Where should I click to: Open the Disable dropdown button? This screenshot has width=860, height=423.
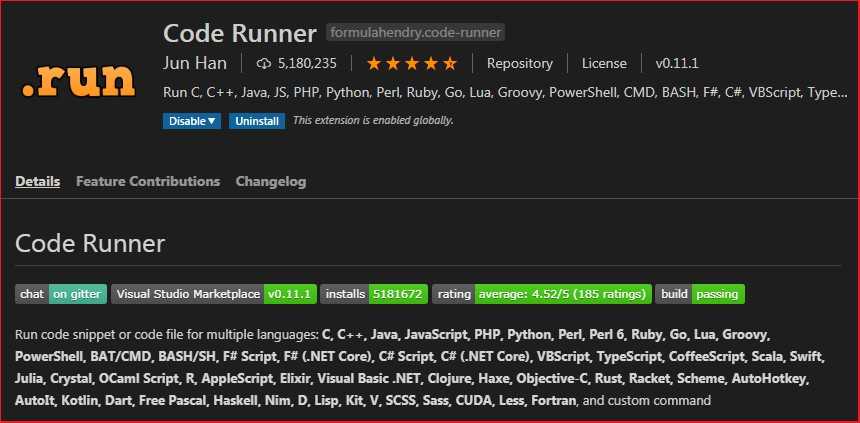point(192,121)
